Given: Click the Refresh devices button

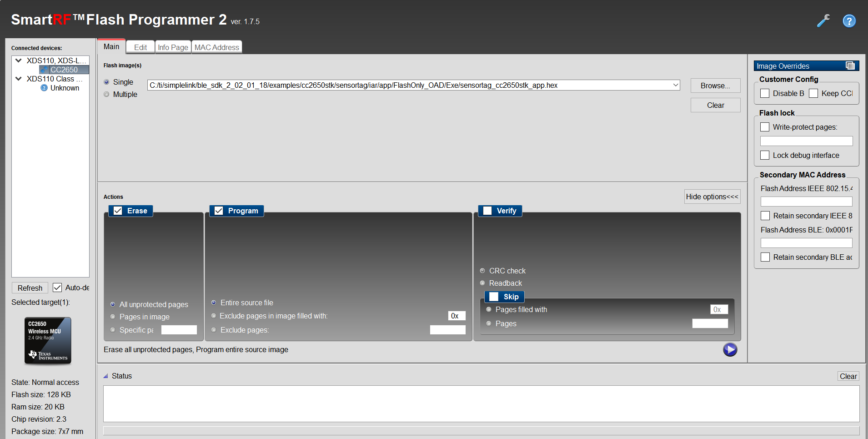Looking at the screenshot, I should (x=30, y=288).
